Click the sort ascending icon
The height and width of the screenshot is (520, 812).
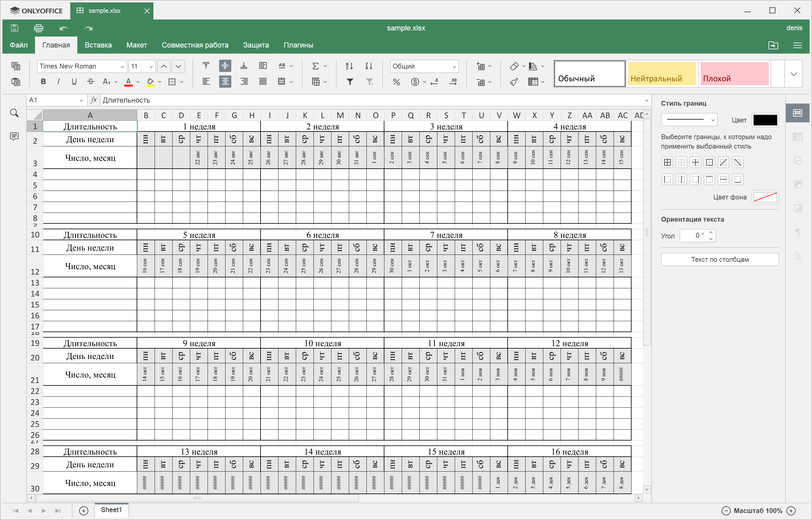point(350,66)
